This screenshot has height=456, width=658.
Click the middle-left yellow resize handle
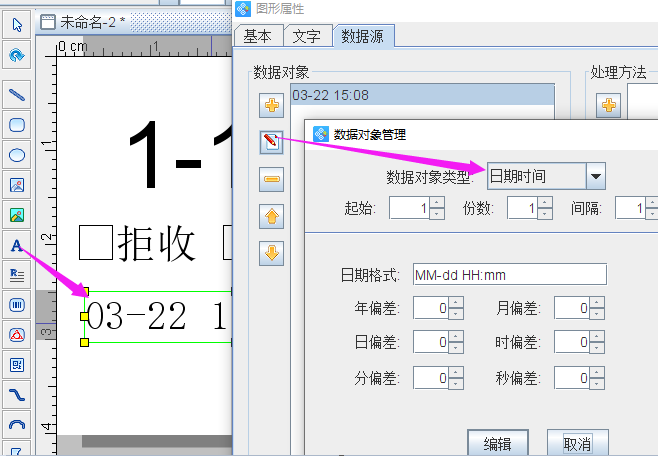84,316
